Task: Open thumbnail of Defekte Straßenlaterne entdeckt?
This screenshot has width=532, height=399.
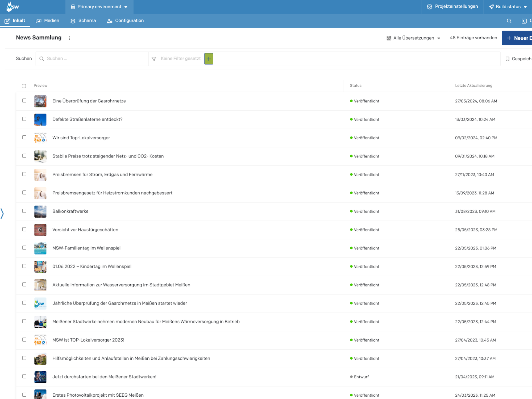Action: tap(40, 119)
